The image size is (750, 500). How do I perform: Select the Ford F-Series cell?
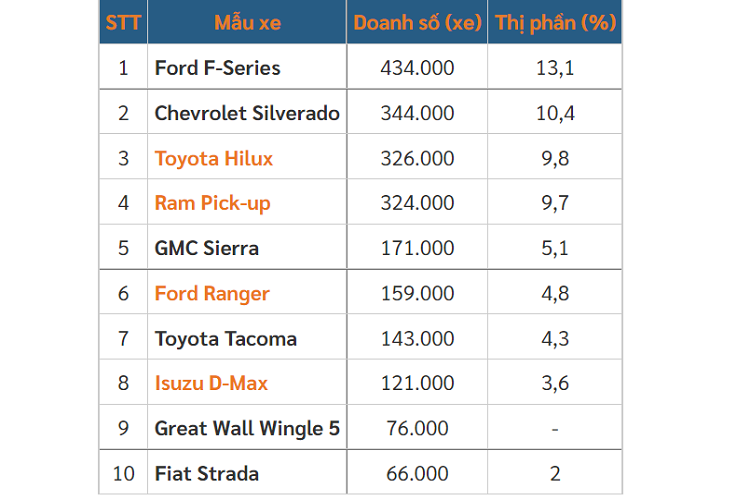coord(217,68)
